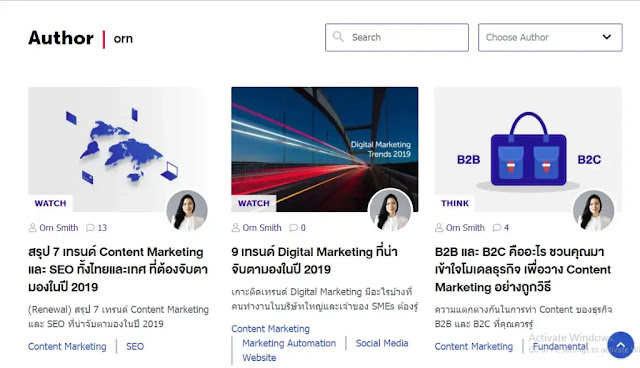The height and width of the screenshot is (368, 640).
Task: Open the Choose Author dropdown
Action: click(550, 38)
